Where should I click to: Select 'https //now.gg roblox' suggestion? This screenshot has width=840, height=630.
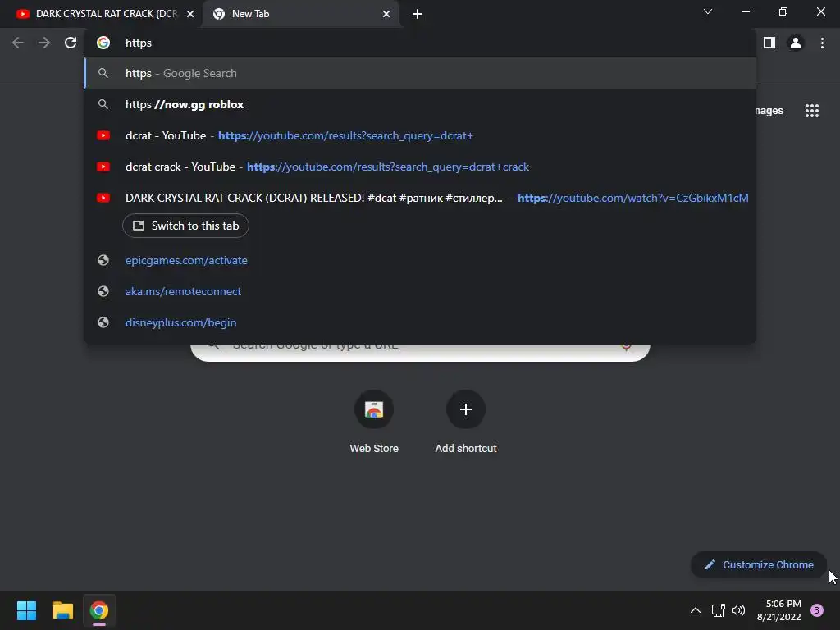pos(420,104)
